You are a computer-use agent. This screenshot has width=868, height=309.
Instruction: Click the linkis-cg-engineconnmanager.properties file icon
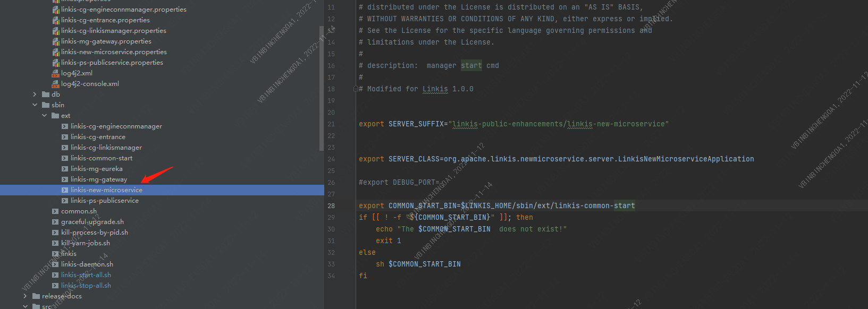click(56, 10)
